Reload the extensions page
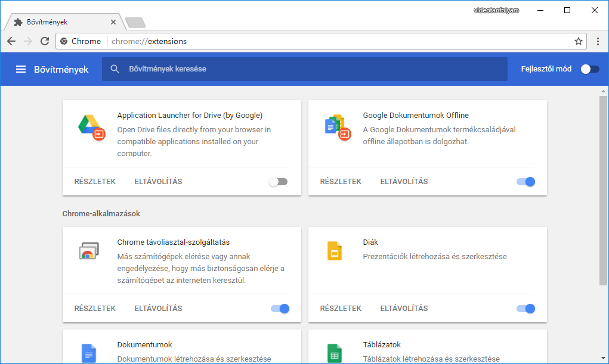609x364 pixels. tap(45, 41)
